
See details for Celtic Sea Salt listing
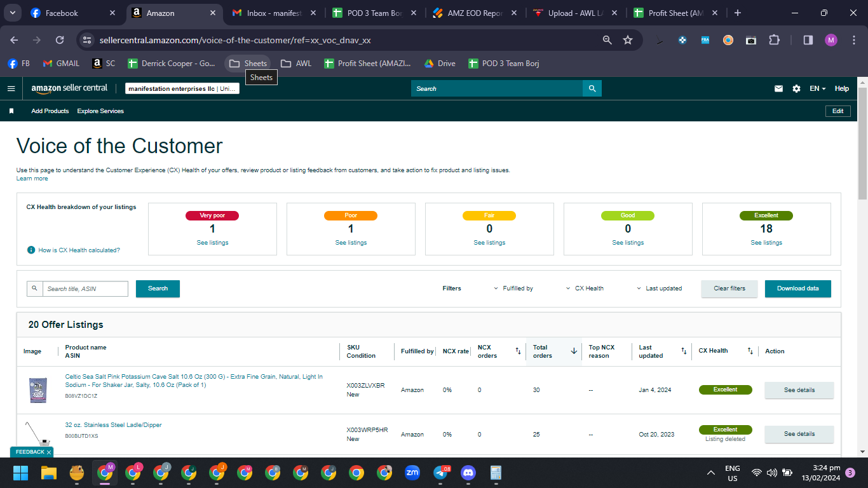(799, 390)
